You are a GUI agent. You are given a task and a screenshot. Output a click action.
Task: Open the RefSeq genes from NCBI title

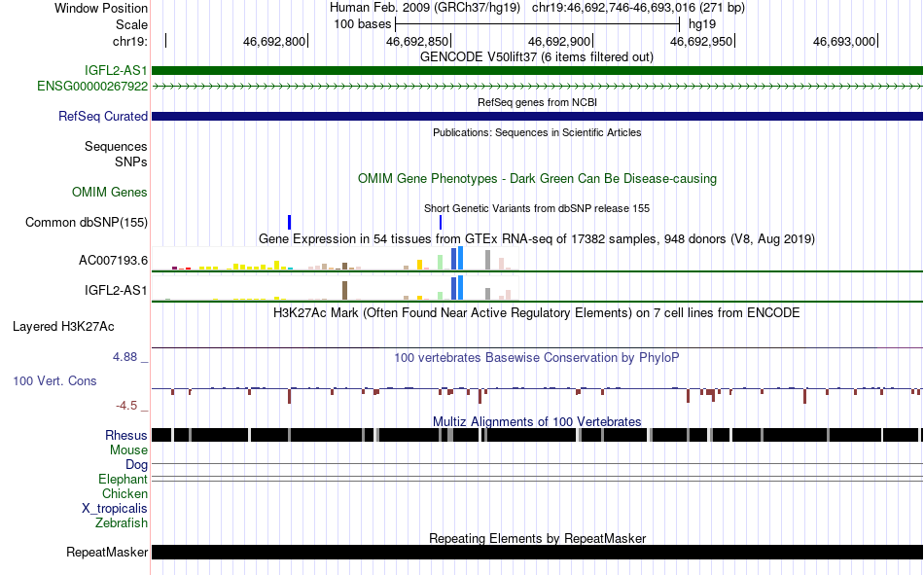(537, 102)
